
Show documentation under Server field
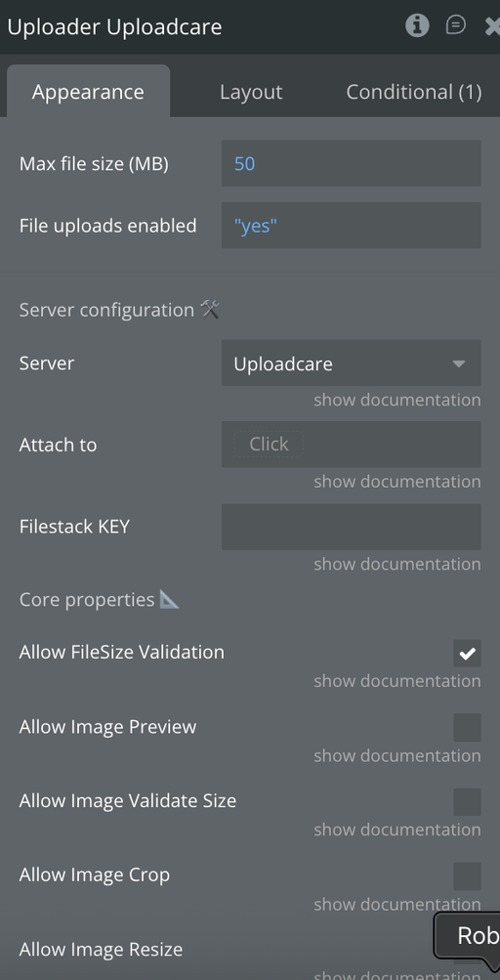click(397, 400)
